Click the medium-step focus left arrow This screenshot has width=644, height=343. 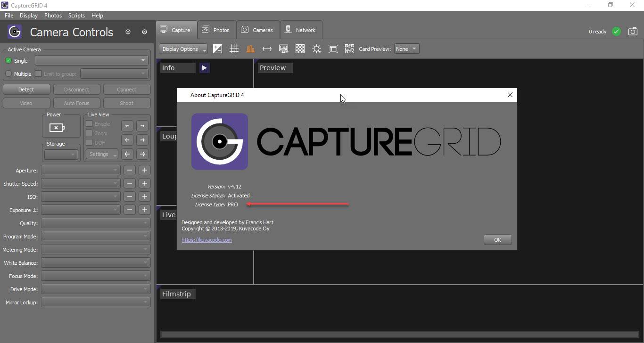click(127, 140)
